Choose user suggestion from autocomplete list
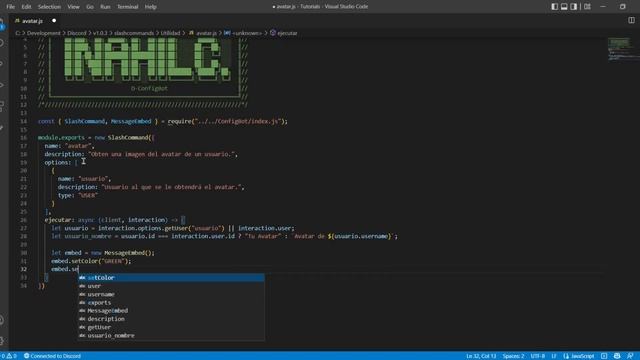The height and width of the screenshot is (360, 640). 171,286
